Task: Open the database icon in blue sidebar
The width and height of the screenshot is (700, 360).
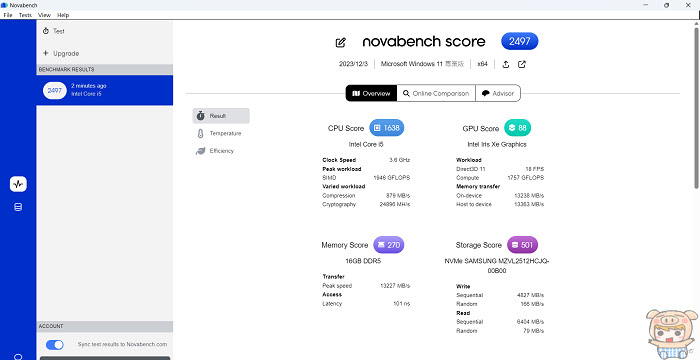Action: (18, 207)
